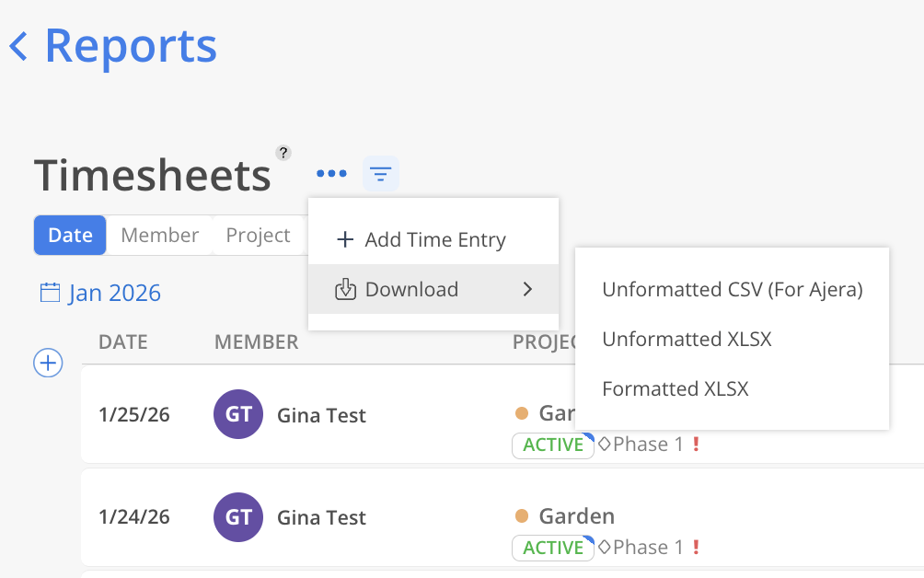Click the ACTIVE status badge on 1/24/26 row

coord(553,548)
